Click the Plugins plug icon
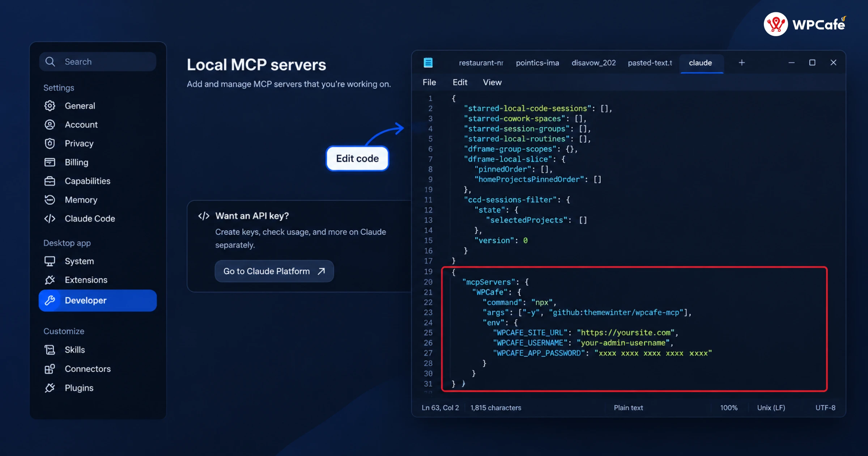Image resolution: width=868 pixels, height=456 pixels. point(50,388)
